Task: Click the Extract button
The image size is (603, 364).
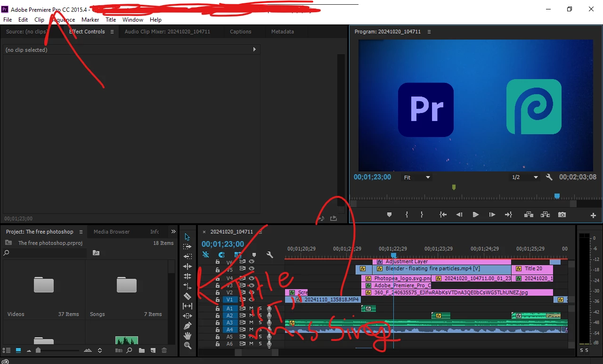Action: (x=545, y=215)
